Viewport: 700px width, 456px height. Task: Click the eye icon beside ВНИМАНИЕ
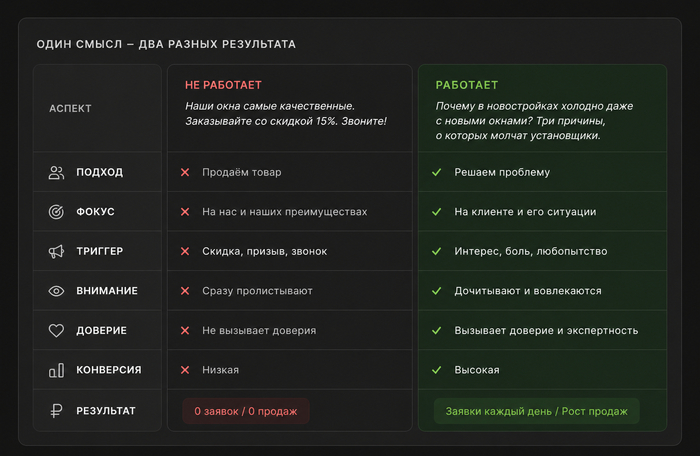click(56, 291)
